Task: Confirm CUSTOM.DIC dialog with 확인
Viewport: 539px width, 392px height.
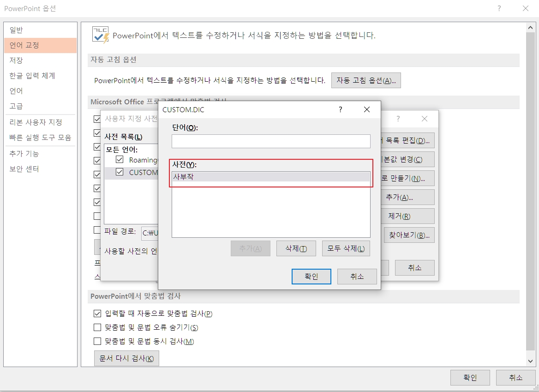Action: [311, 277]
